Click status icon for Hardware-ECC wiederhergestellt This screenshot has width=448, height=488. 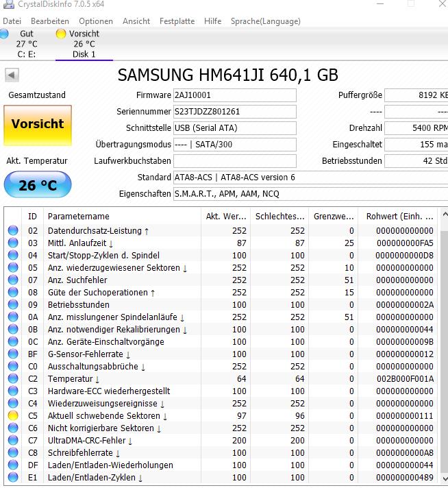13,391
